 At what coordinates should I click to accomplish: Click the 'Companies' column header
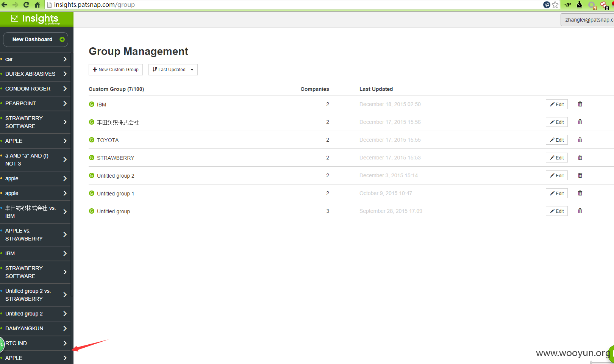(315, 89)
